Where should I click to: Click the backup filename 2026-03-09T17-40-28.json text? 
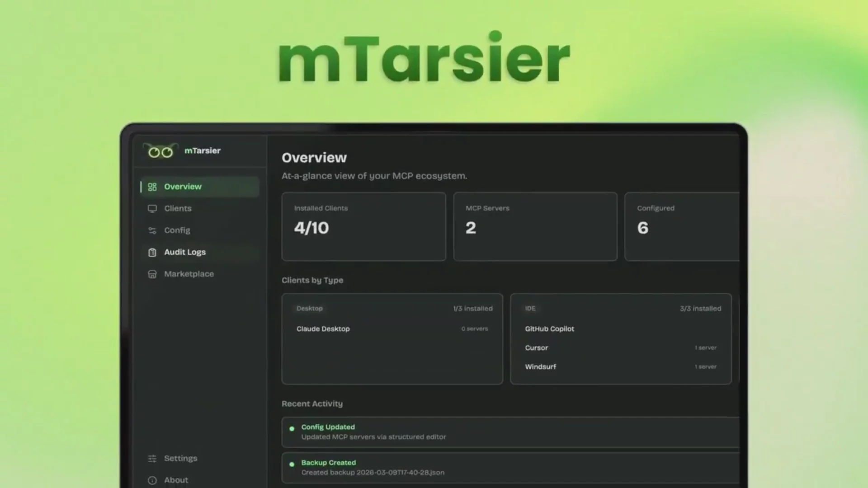coord(401,473)
